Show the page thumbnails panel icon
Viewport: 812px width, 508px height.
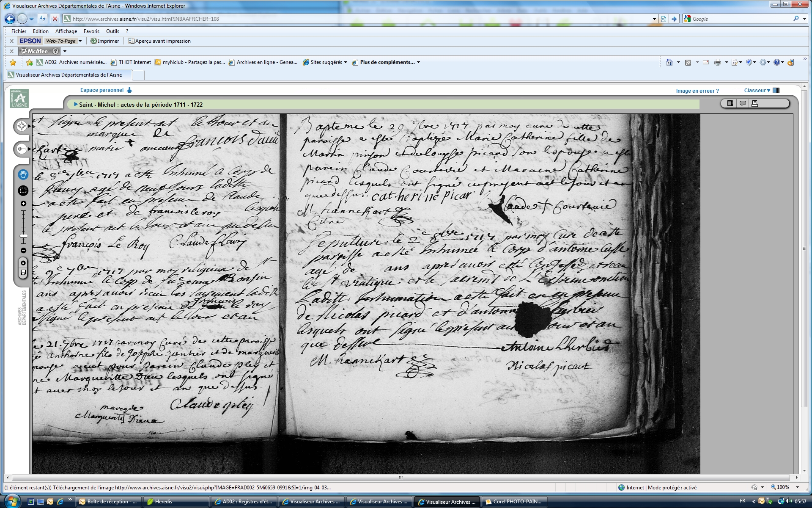730,103
